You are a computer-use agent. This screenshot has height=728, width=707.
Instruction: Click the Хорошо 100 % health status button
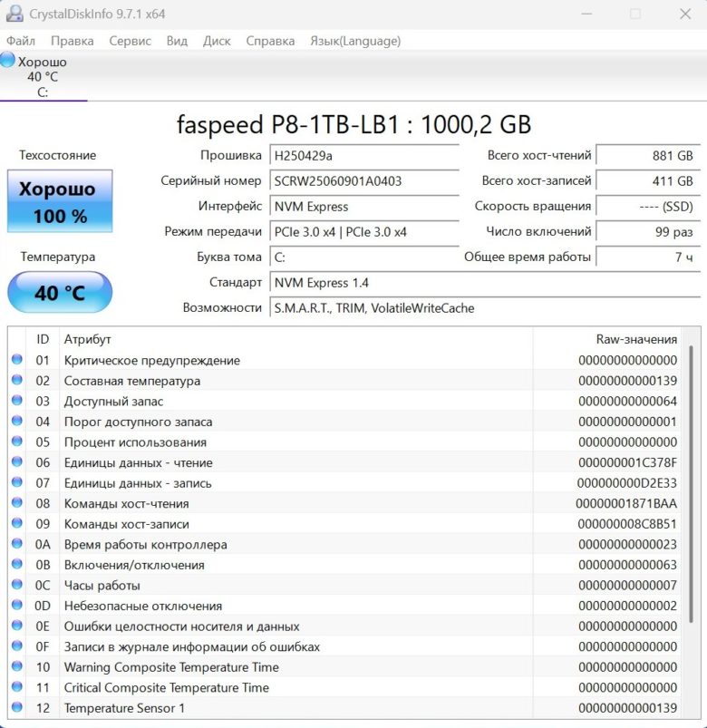point(60,201)
